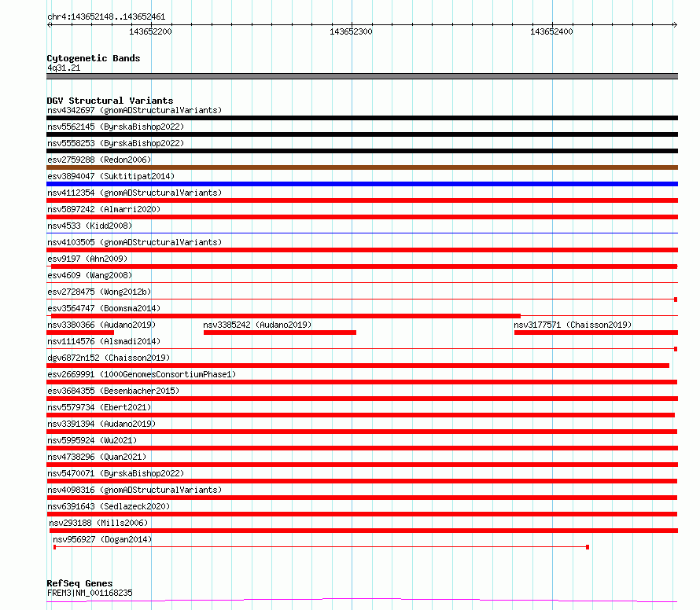Open variant esv9197 (Ahn2009)
This screenshot has width=700, height=610.
click(87, 259)
